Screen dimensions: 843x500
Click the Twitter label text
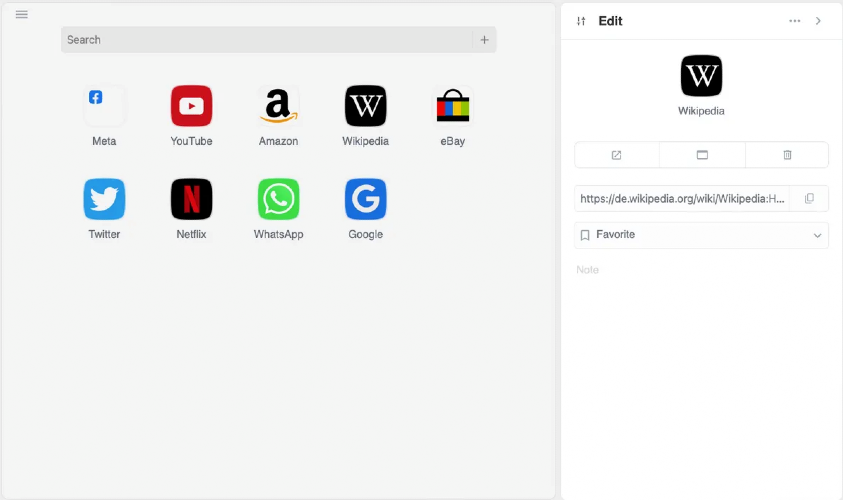[x=104, y=234]
